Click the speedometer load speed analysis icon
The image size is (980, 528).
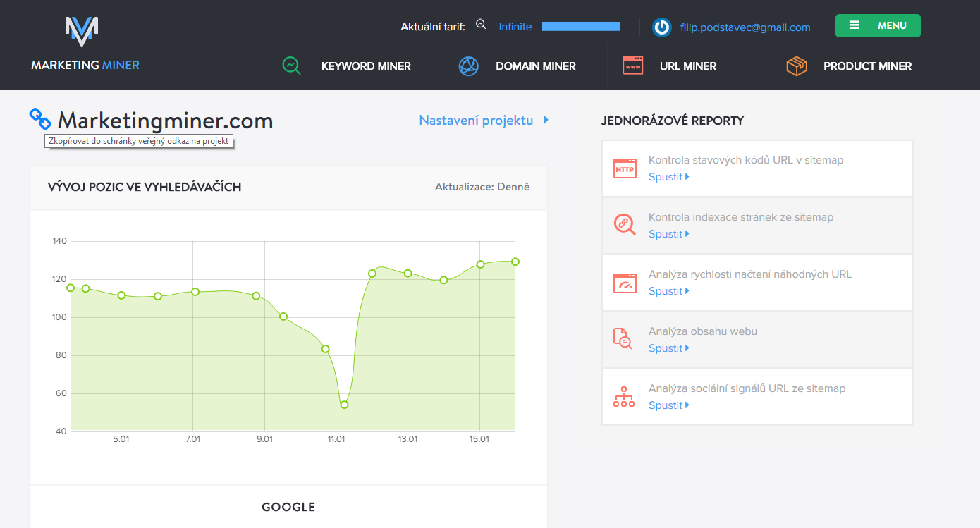click(625, 283)
